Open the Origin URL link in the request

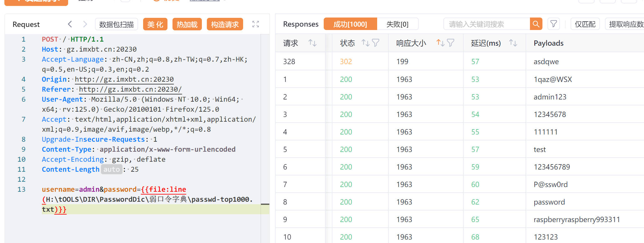click(124, 79)
